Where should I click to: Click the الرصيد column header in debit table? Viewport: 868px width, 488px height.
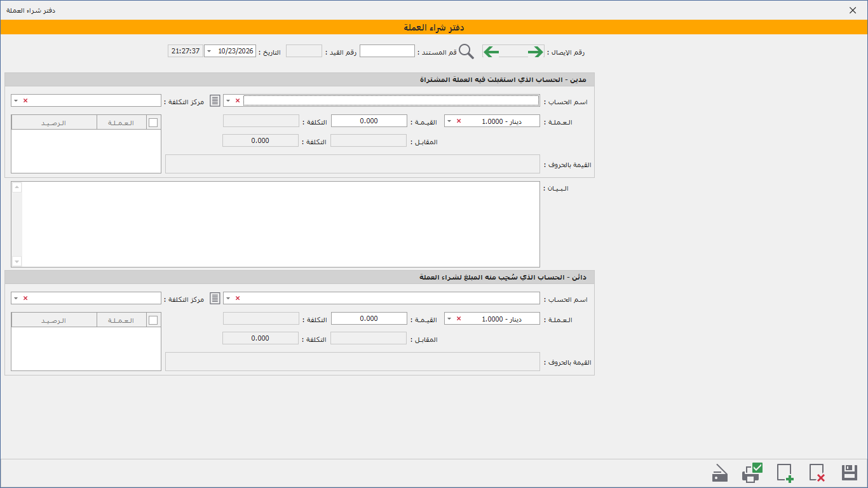point(54,123)
